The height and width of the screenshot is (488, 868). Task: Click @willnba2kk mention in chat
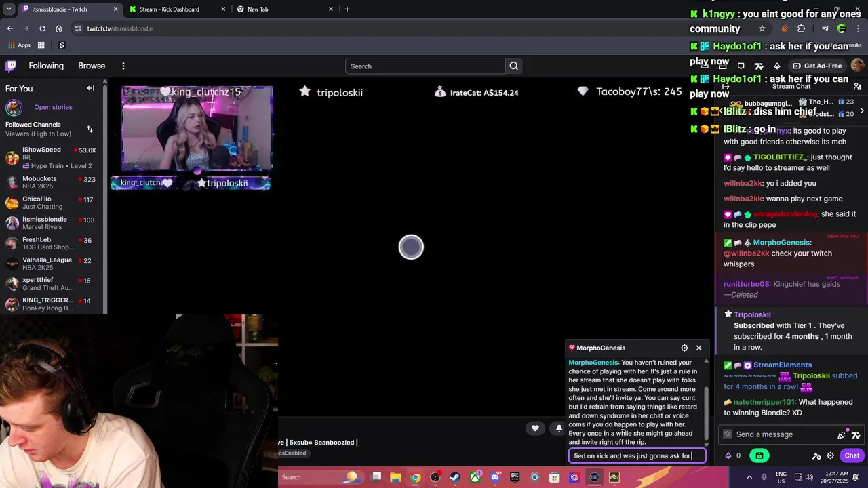(747, 253)
